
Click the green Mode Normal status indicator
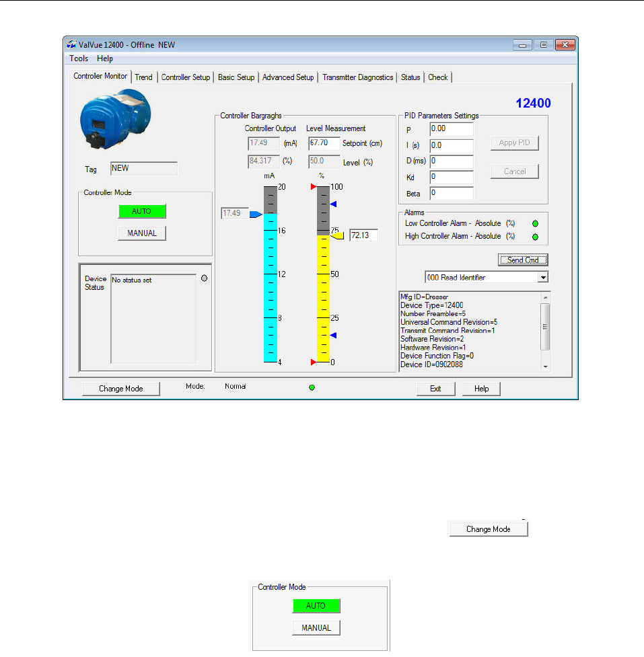pyautogui.click(x=312, y=387)
